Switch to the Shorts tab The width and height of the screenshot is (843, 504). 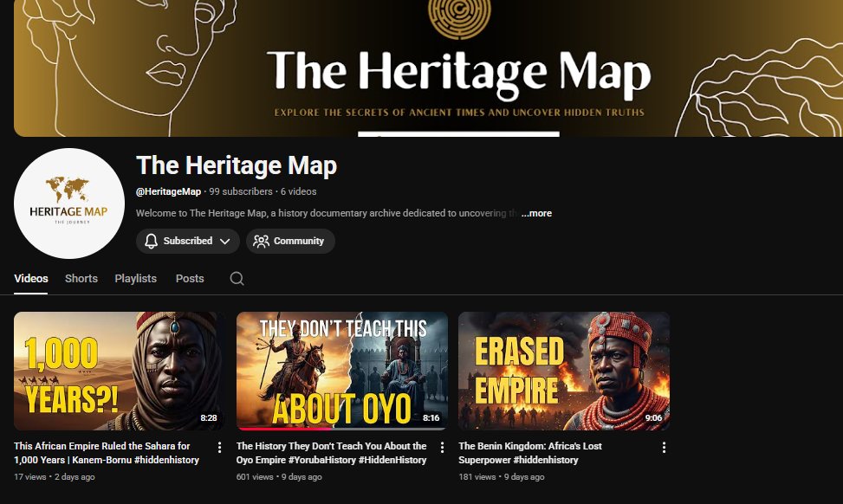[81, 278]
